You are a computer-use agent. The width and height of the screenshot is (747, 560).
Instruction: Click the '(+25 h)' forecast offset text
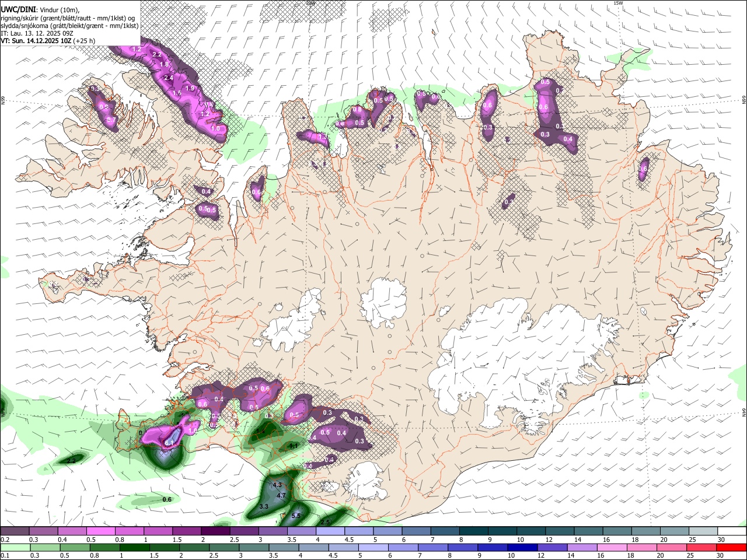pos(84,41)
